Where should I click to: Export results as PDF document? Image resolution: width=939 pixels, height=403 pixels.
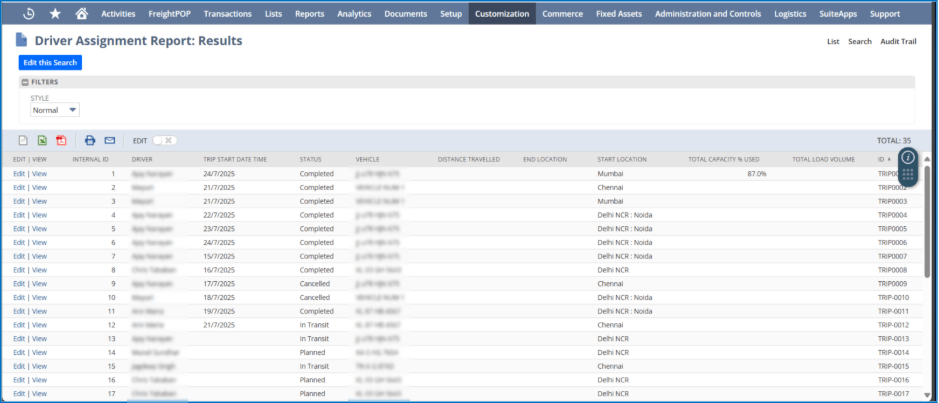[x=61, y=141]
